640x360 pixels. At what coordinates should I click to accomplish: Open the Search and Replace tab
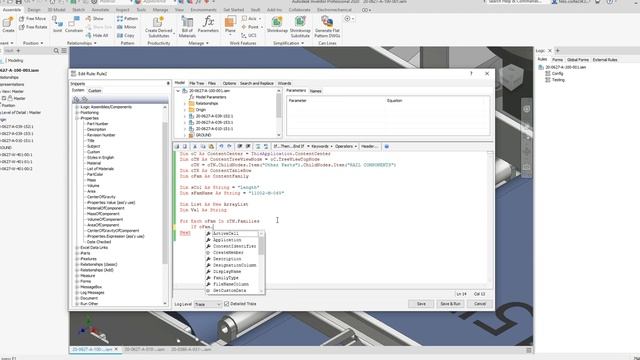(x=257, y=83)
